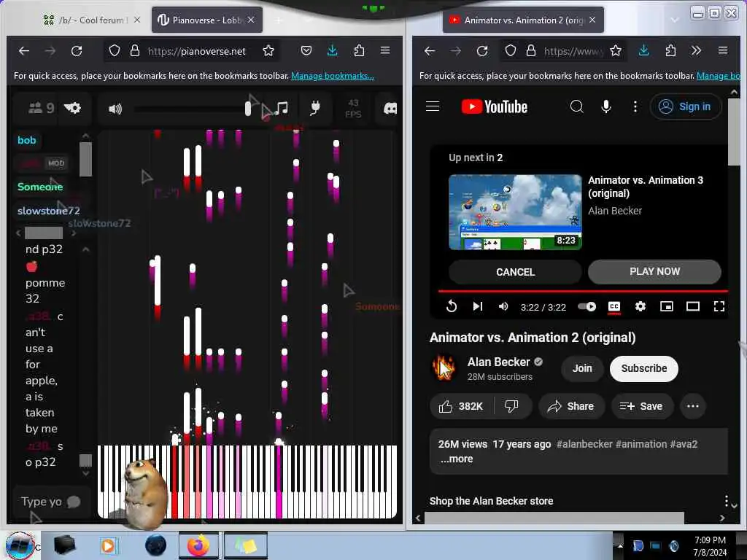Open YouTube search
747x560 pixels.
coord(576,106)
